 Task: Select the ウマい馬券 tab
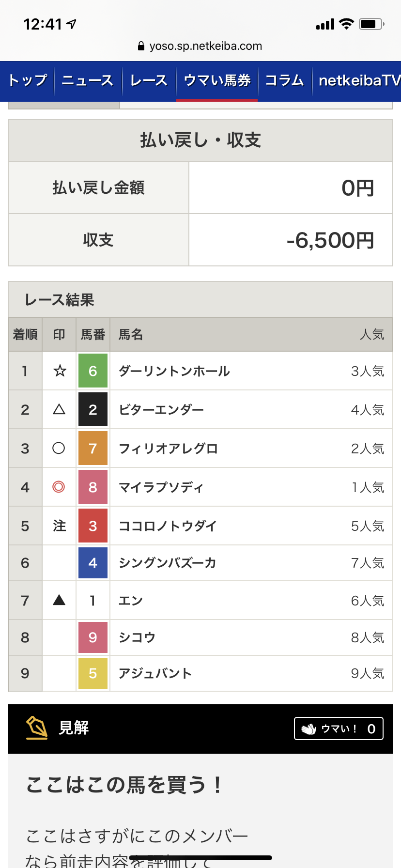point(217,80)
